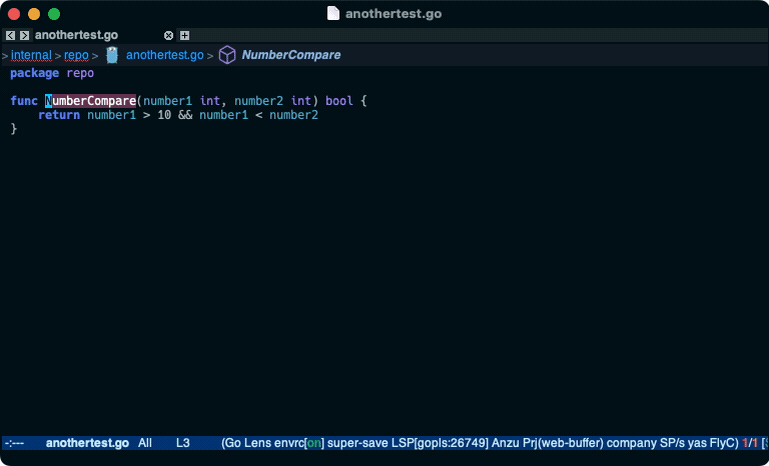Click Lens minor mode in mode line
769x466 pixels.
[x=257, y=443]
